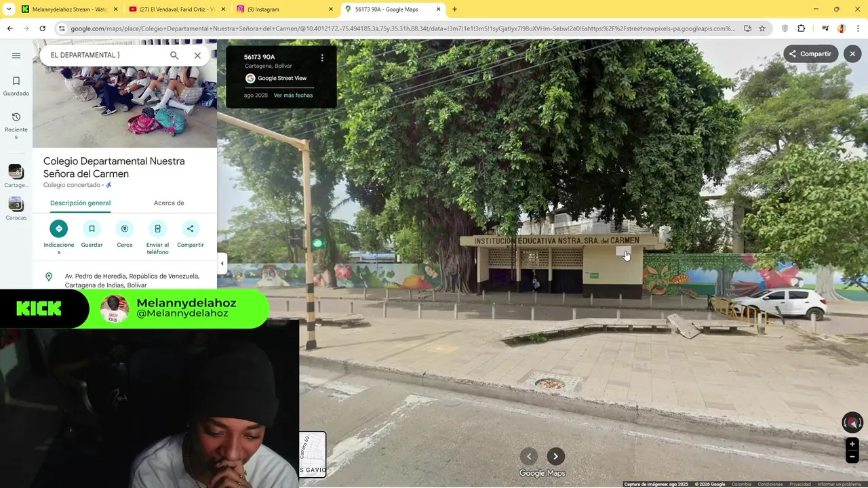Click the Av. Pedro de Heredia address
868x488 pixels.
tap(132, 281)
